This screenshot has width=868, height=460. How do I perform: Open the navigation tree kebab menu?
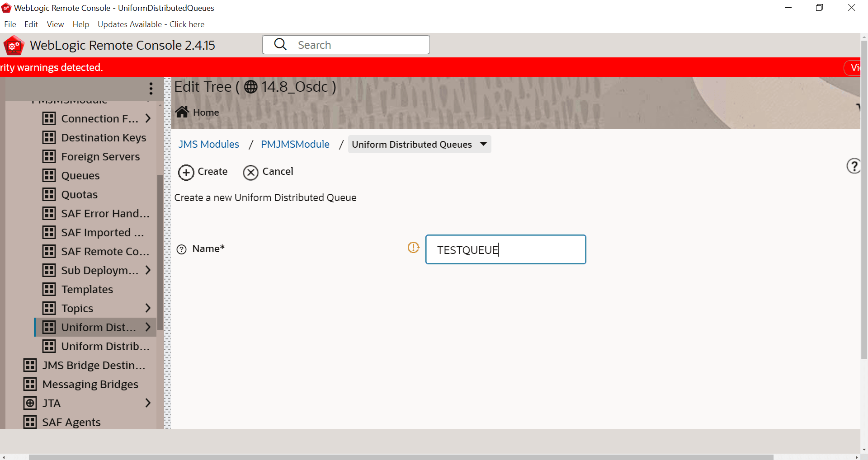[151, 88]
